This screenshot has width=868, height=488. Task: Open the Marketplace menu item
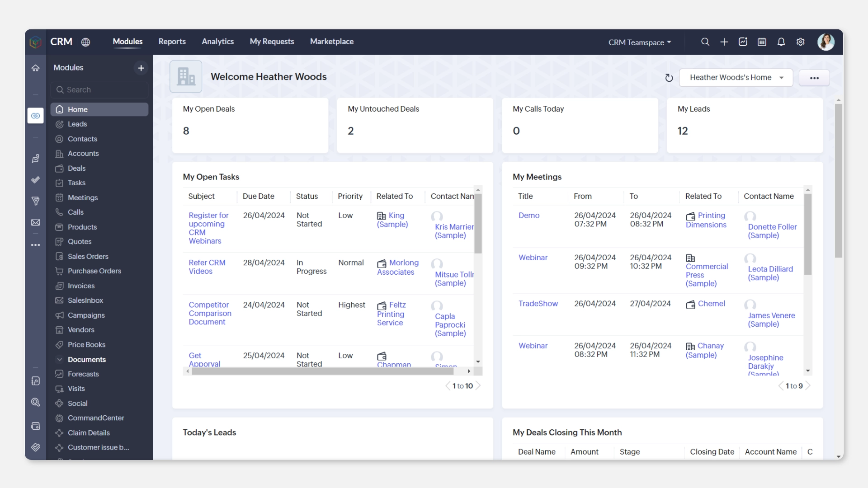(x=332, y=41)
